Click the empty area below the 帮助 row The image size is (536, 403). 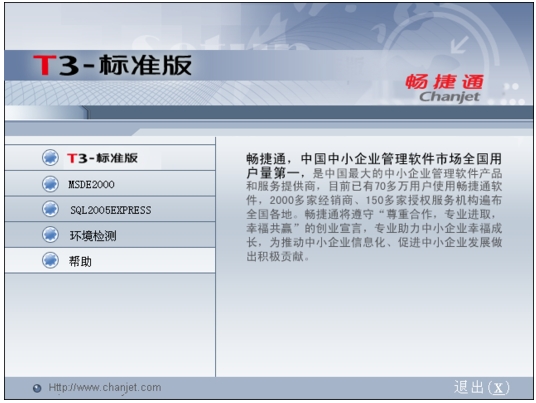tap(110, 325)
